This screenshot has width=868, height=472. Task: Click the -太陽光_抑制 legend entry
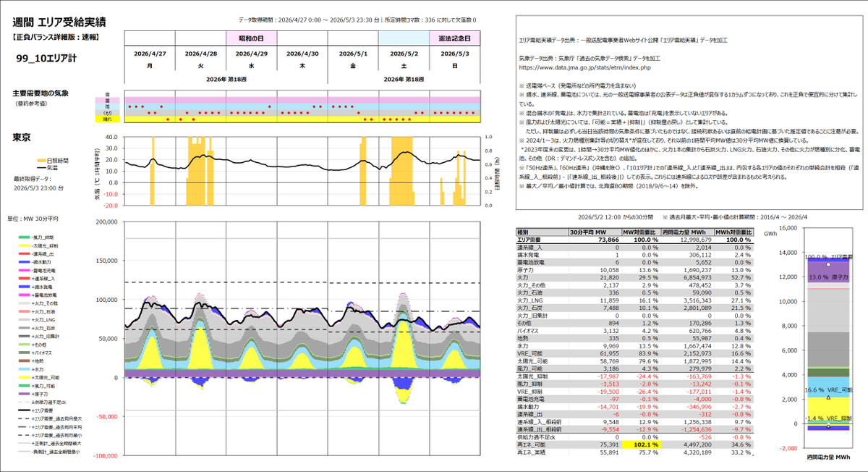(40, 246)
